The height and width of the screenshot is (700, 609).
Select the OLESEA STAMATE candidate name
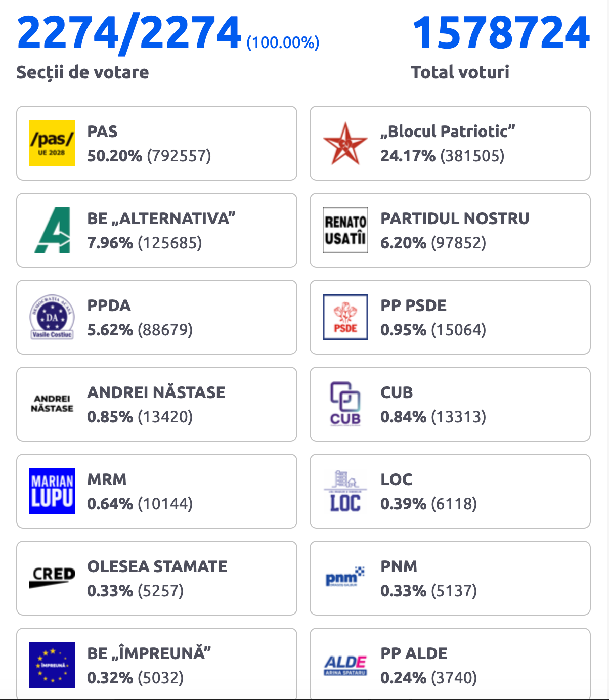click(x=157, y=566)
